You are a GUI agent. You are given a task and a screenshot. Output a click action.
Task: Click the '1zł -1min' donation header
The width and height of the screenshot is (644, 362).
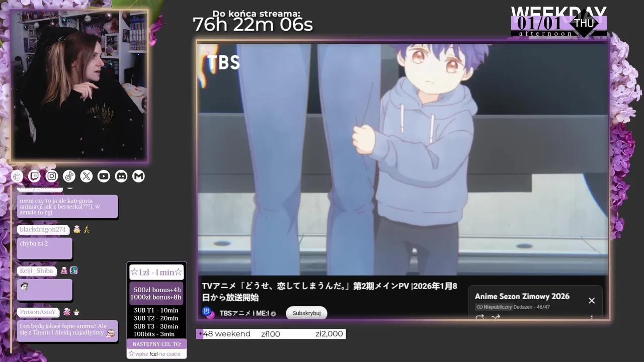pos(156,272)
